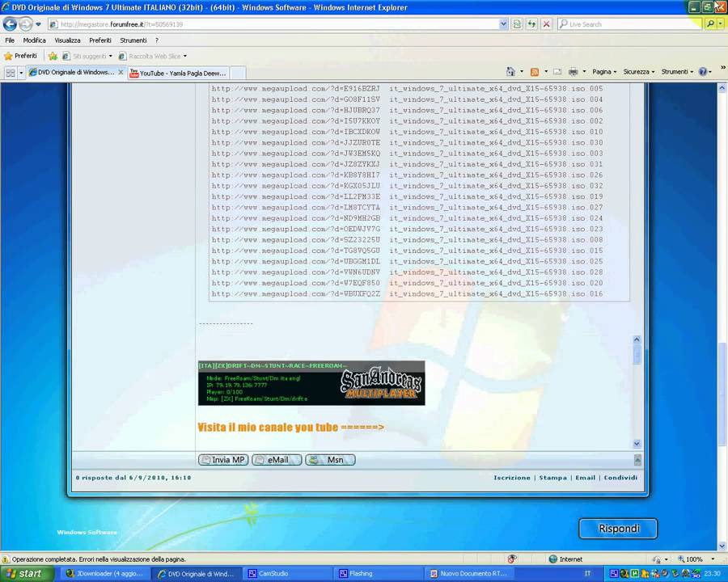Click the main page vertical scrollbar thumb
The width and height of the screenshot is (728, 582).
(x=722, y=392)
